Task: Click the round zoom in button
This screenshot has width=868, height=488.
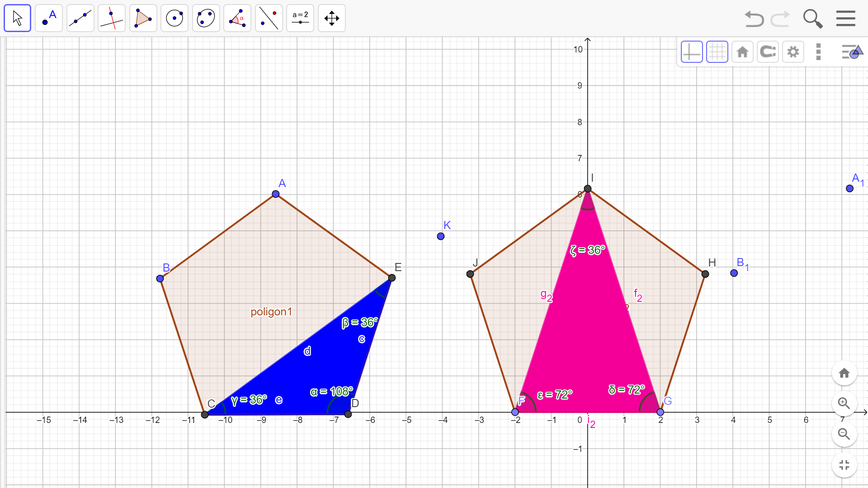Action: point(844,403)
